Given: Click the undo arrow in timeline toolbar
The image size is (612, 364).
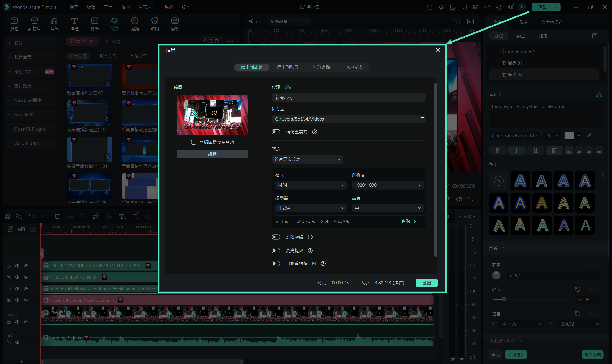Looking at the screenshot, I should coord(31,216).
